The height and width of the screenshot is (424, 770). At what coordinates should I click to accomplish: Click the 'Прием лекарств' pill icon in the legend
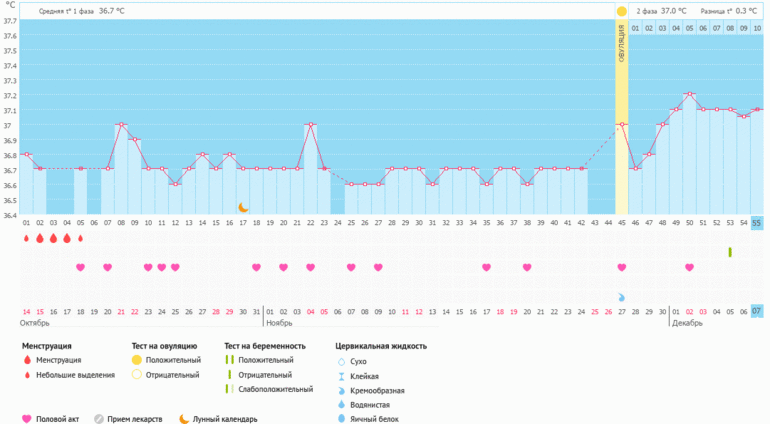[98, 419]
